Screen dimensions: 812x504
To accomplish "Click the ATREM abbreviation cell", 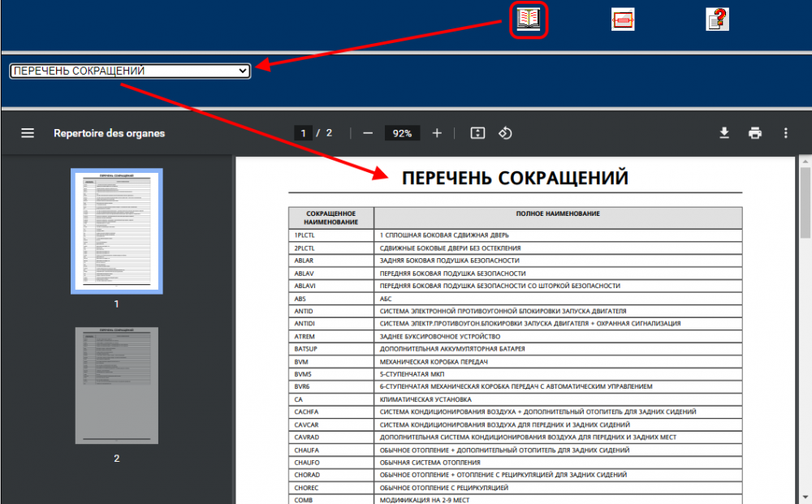I will pos(331,336).
